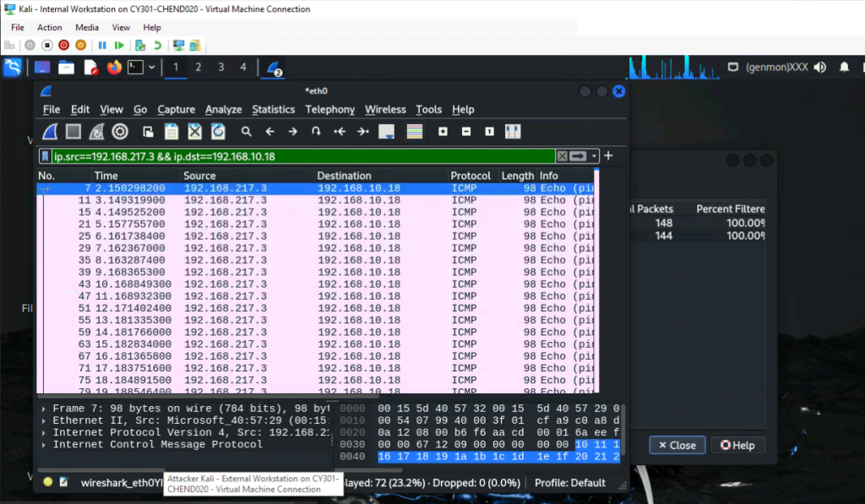Open Firefox from Kali panel
The image size is (865, 504).
(114, 68)
